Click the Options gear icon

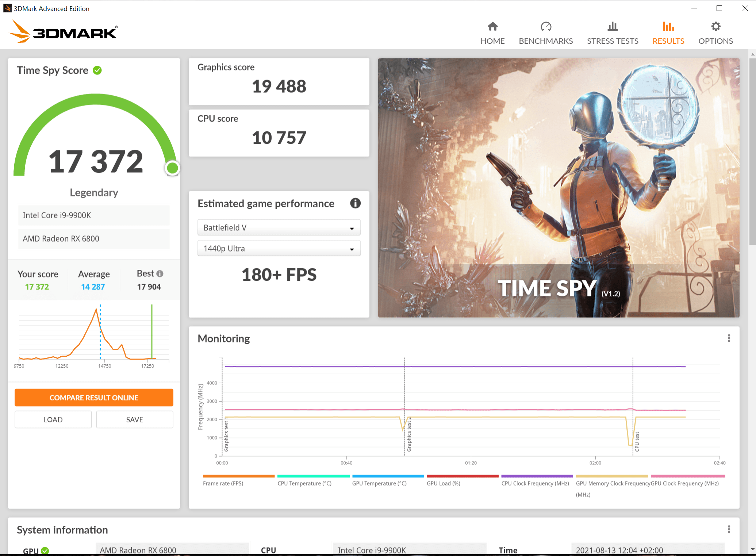click(x=715, y=27)
